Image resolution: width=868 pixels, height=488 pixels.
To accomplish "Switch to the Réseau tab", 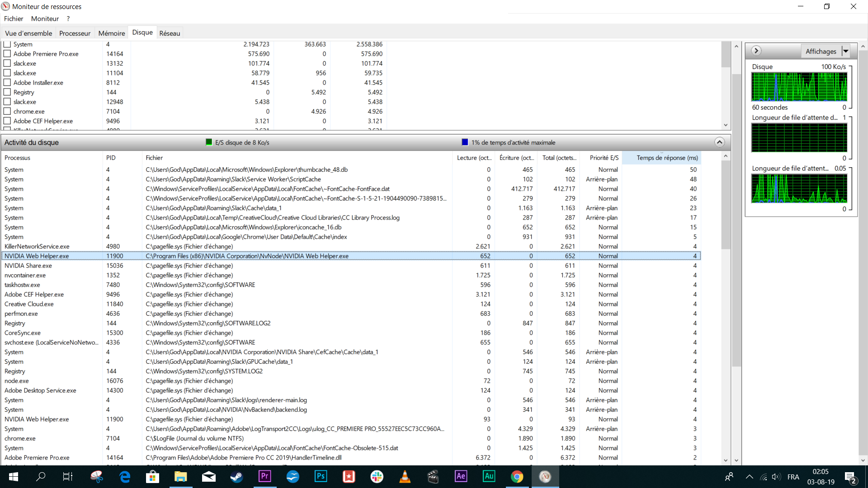I will 170,33.
